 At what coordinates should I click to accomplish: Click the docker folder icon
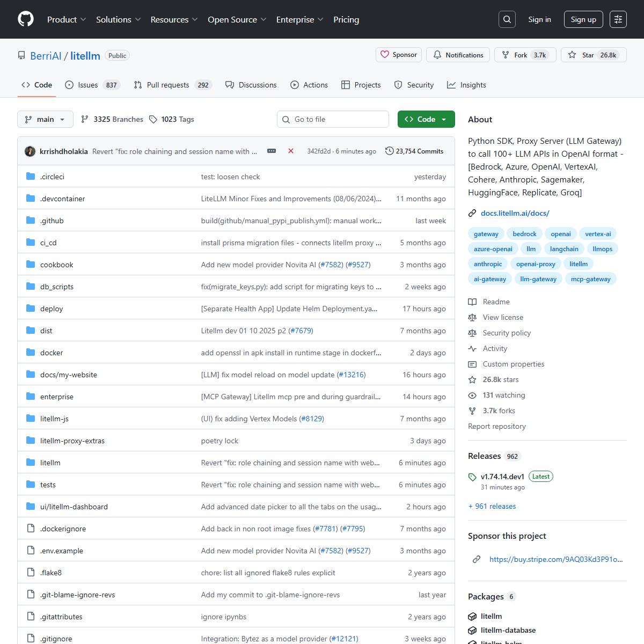pyautogui.click(x=31, y=352)
